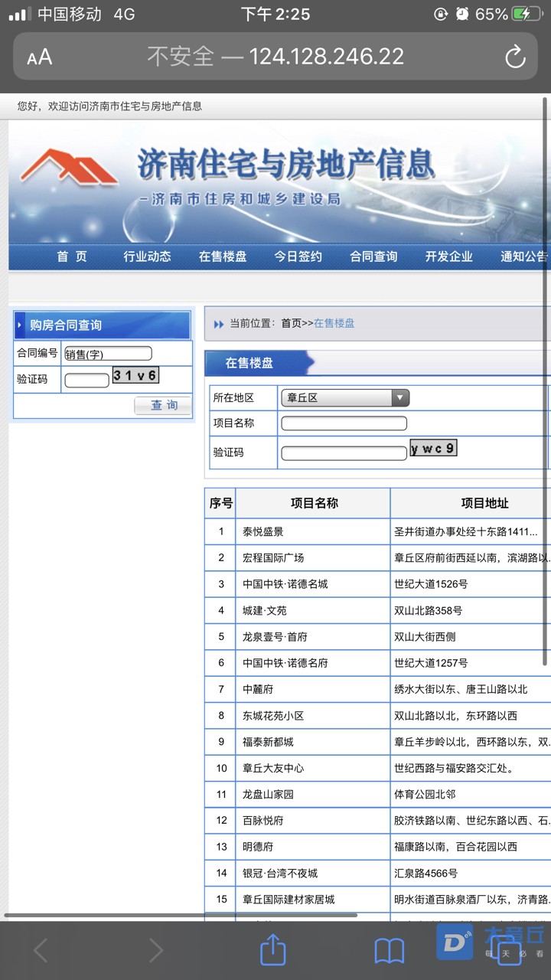Open project 城建·文苑

(266, 610)
